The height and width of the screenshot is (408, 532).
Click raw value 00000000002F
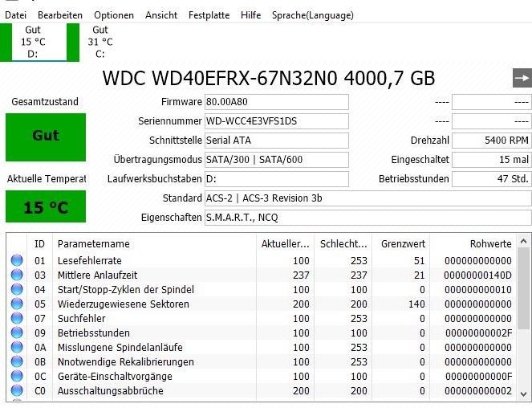(478, 333)
